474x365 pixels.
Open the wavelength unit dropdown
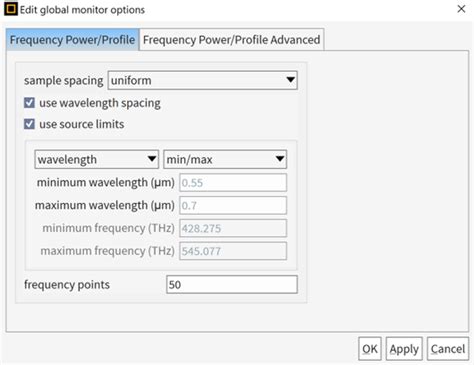pyautogui.click(x=97, y=159)
